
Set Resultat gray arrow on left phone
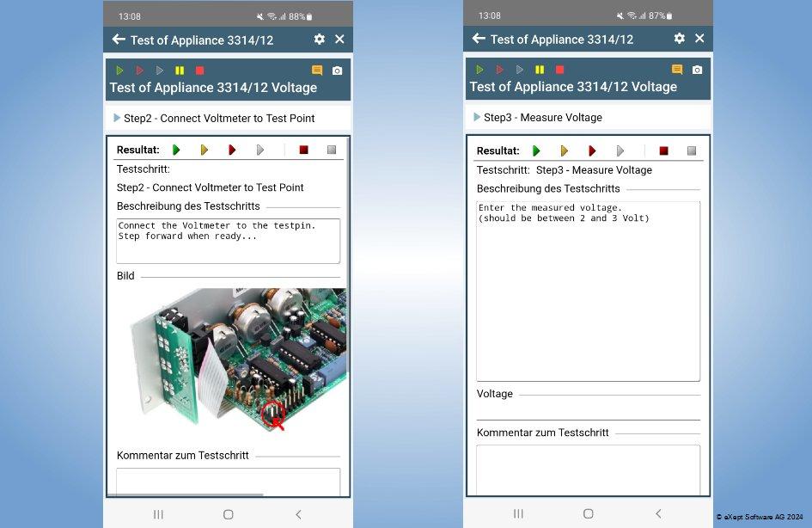click(x=260, y=150)
